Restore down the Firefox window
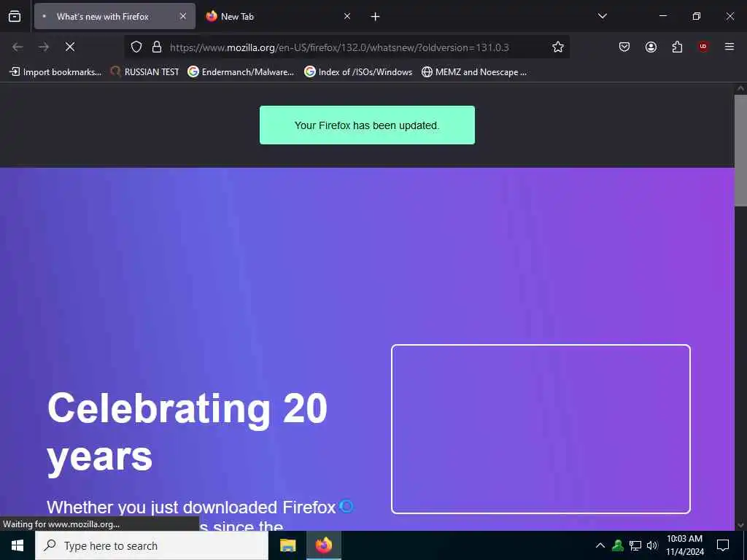The image size is (747, 560). click(x=697, y=16)
